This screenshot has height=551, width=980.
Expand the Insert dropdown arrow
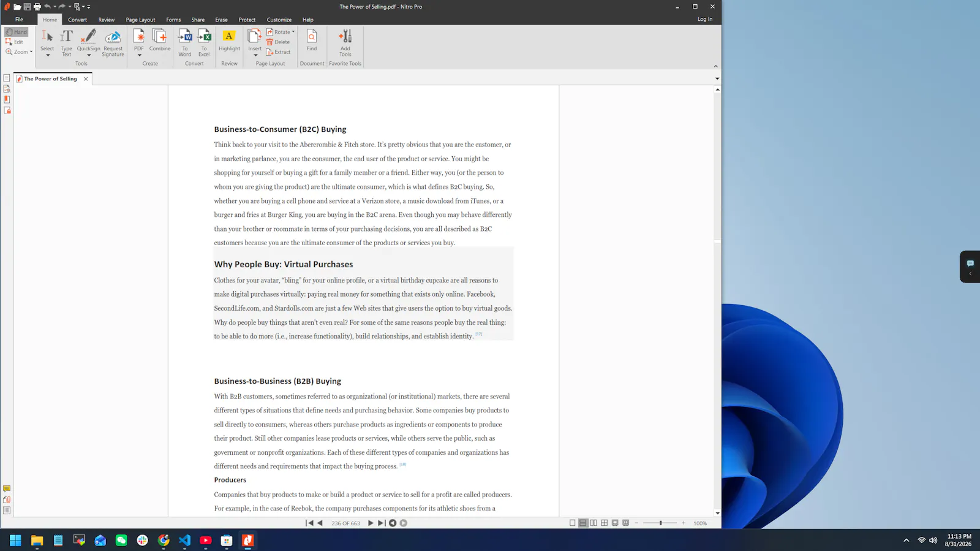point(255,55)
